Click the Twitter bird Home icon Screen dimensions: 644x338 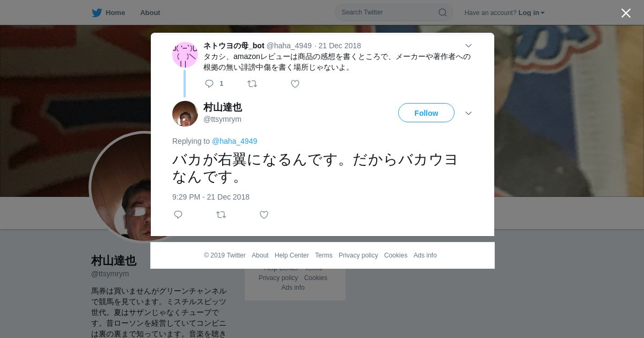tap(97, 13)
